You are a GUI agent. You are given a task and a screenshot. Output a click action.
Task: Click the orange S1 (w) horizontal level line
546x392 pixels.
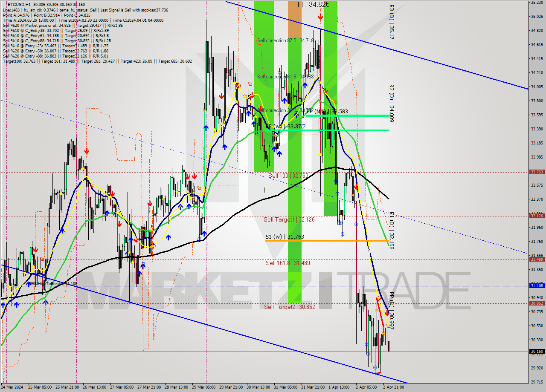[327, 241]
